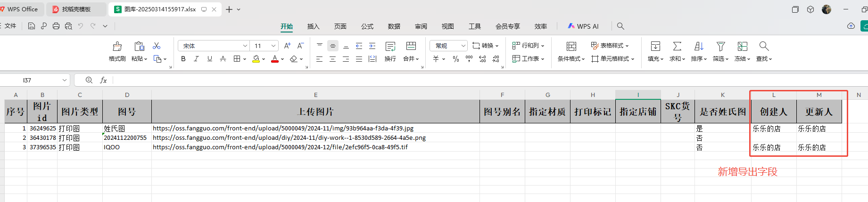The width and height of the screenshot is (868, 202).
Task: Open the File (文件) menu
Action: coord(10,26)
